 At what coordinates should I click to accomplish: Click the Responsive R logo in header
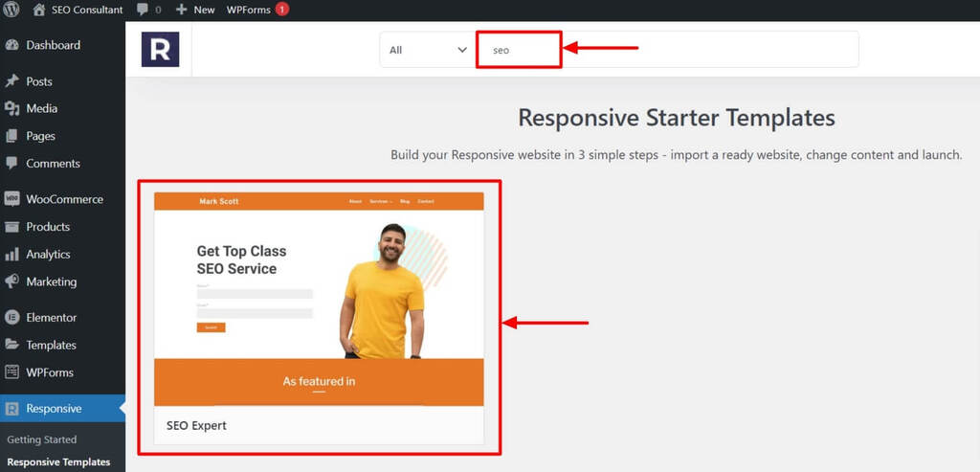tap(160, 50)
